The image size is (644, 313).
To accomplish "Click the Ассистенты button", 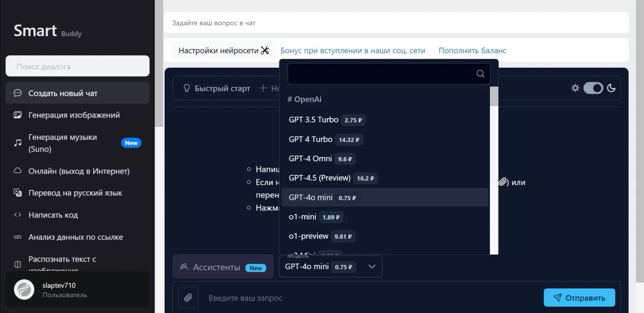I will [223, 267].
